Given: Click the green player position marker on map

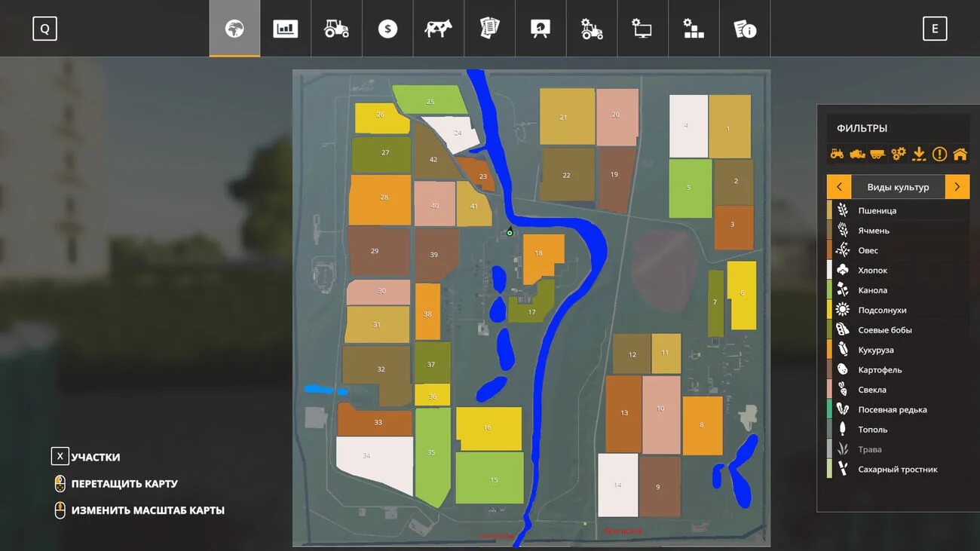Looking at the screenshot, I should [x=510, y=231].
